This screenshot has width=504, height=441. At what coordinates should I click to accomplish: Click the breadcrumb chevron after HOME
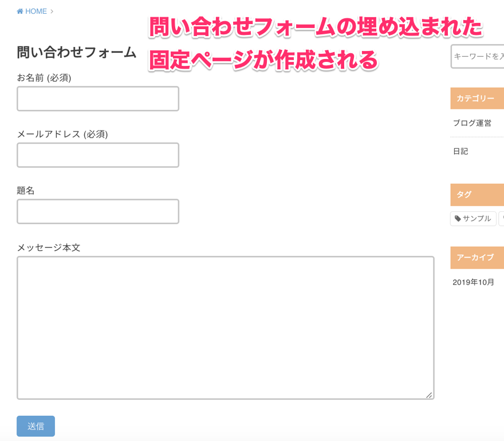tap(52, 11)
